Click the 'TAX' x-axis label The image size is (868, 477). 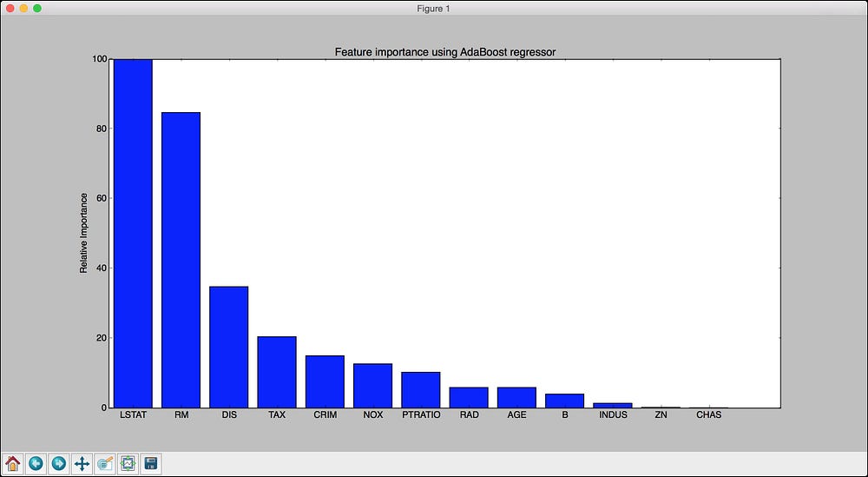click(x=277, y=415)
